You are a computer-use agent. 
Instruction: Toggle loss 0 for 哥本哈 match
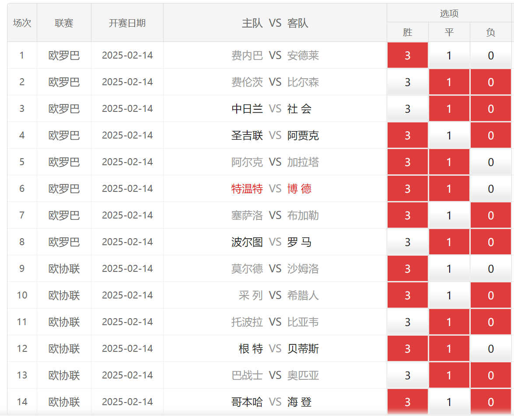491,402
